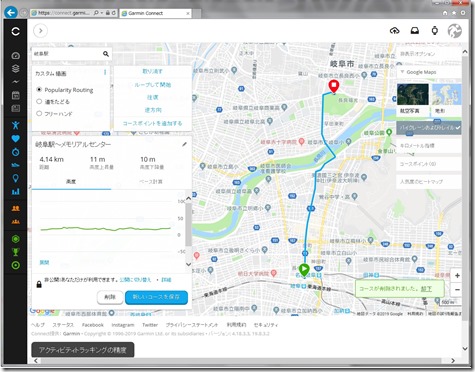Screen dimensions: 475x372
Task: Click the green start marker on map
Action: point(304,269)
